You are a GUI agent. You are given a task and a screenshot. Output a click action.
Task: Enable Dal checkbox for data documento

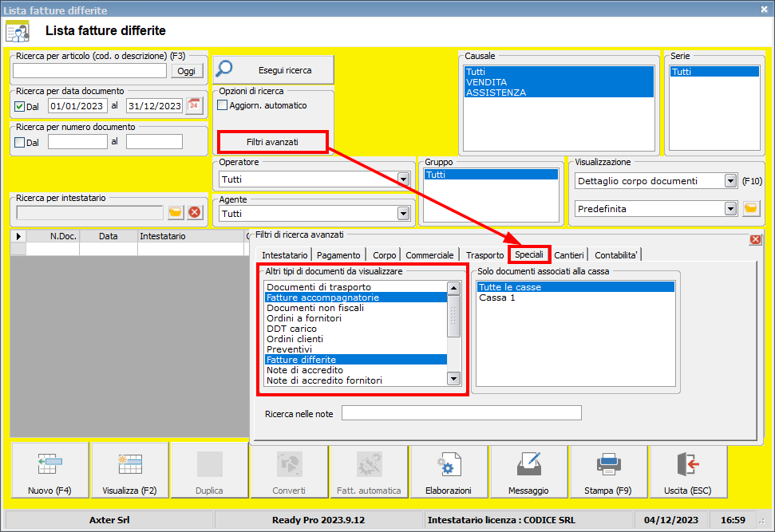[20, 106]
